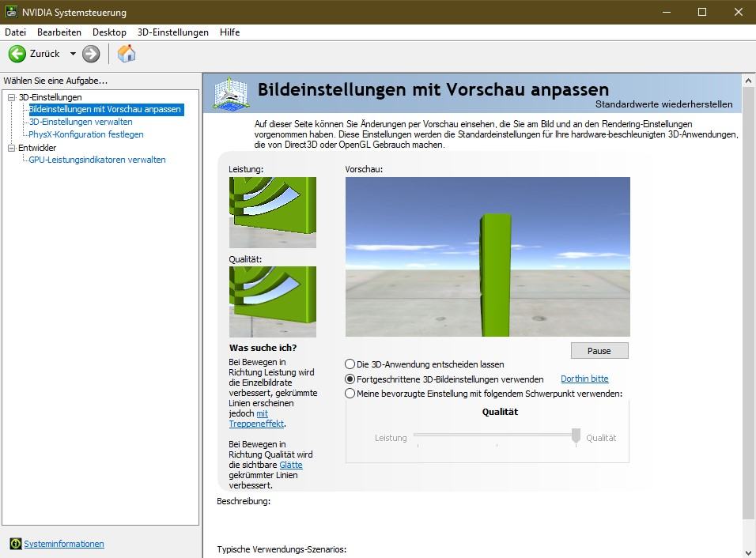Click the Qualität preview thumbnail
Viewport: 756px width, 558px height.
click(x=272, y=302)
